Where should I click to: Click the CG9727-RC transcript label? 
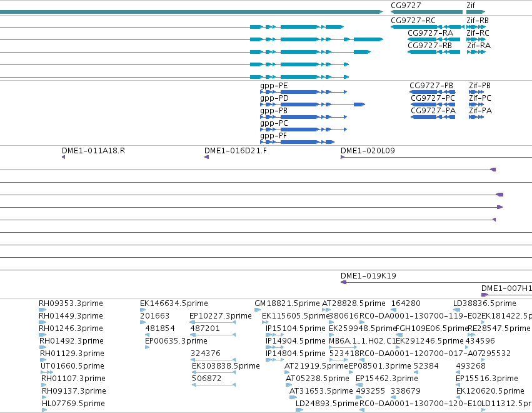pyautogui.click(x=413, y=21)
